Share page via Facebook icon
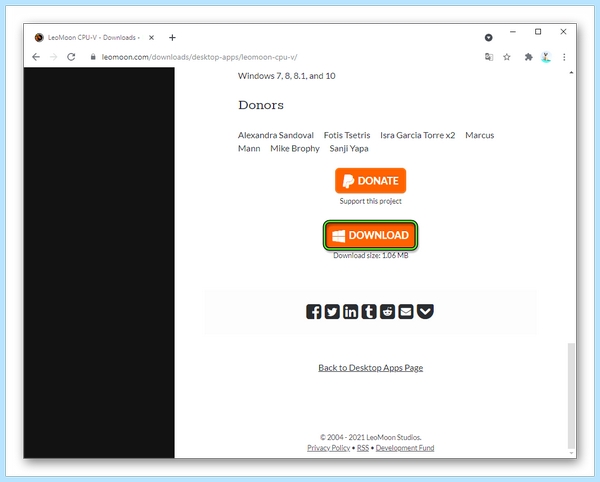600x482 pixels. (313, 312)
